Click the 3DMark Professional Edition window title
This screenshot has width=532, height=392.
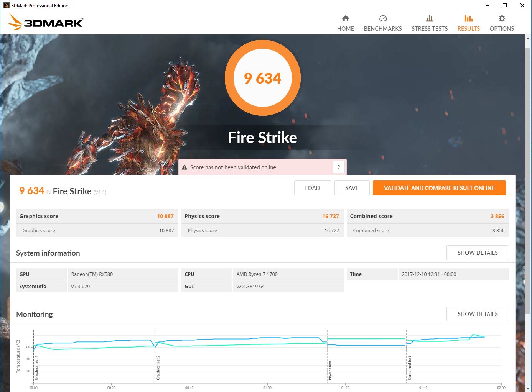[40, 6]
